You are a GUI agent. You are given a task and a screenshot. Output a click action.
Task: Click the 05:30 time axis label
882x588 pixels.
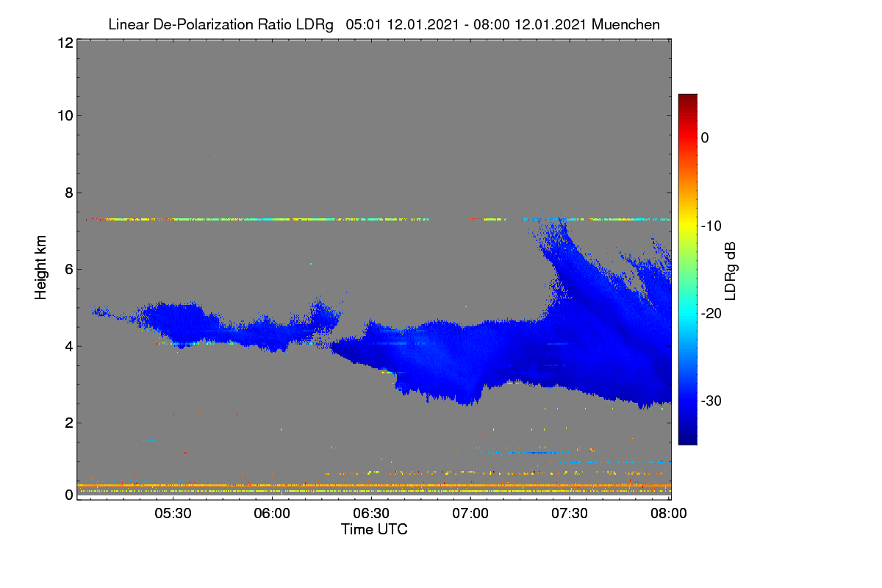173,514
